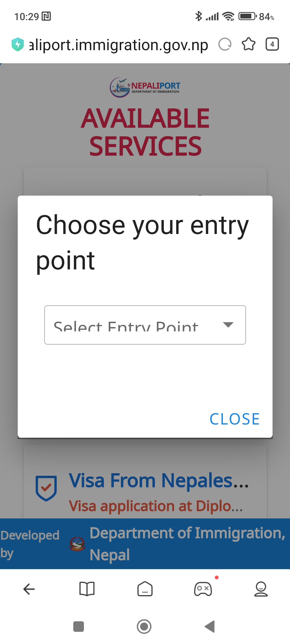Tap the browser shield security icon
This screenshot has width=290, height=644.
(18, 44)
